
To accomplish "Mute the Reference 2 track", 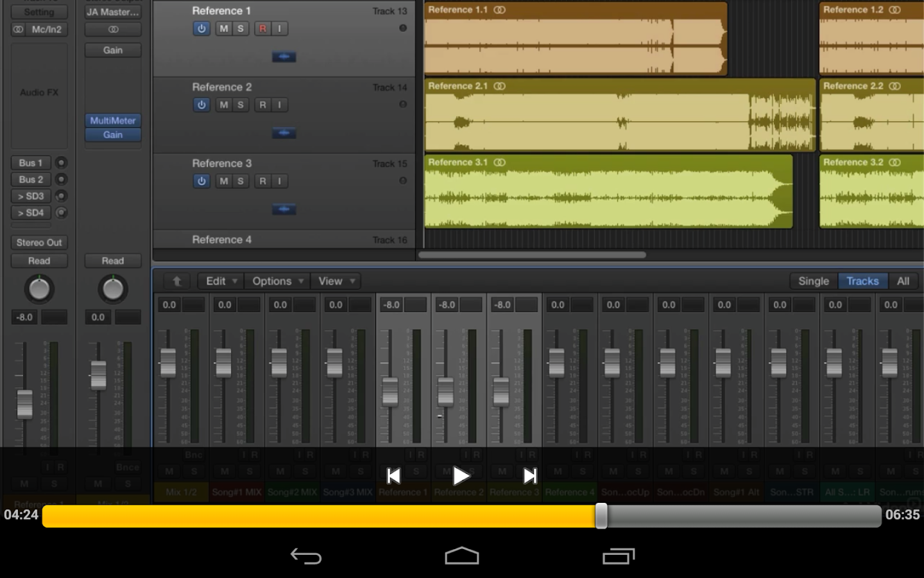I will (x=223, y=105).
